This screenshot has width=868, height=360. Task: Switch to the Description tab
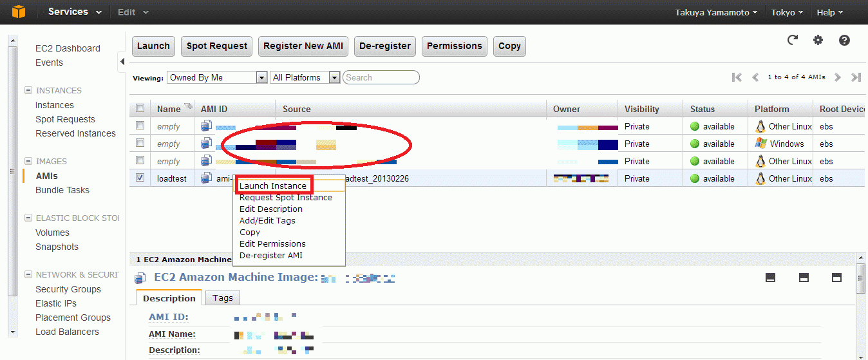[169, 298]
